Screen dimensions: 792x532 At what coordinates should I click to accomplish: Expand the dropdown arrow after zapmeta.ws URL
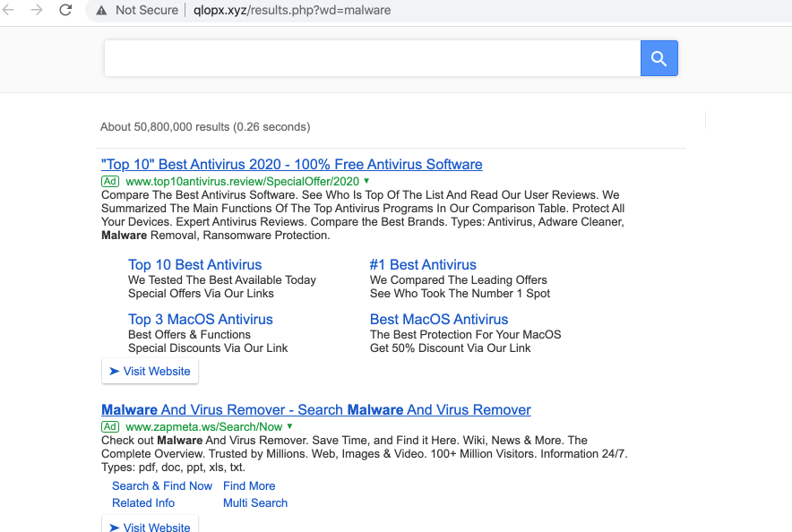pos(290,426)
